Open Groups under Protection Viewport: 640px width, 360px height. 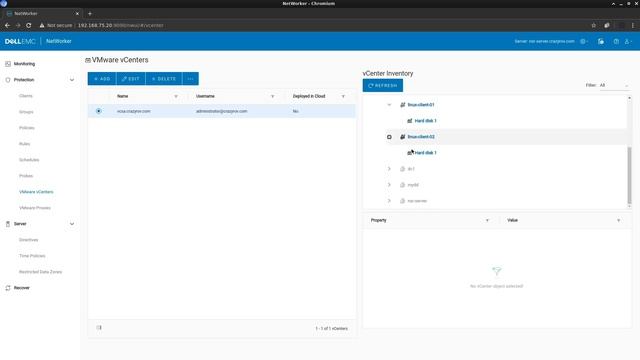point(26,112)
